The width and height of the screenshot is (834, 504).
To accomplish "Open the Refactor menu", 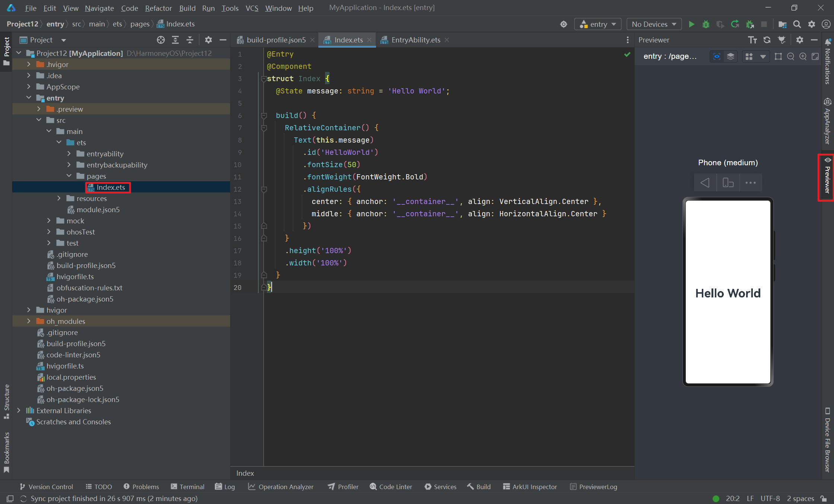I will pyautogui.click(x=158, y=8).
